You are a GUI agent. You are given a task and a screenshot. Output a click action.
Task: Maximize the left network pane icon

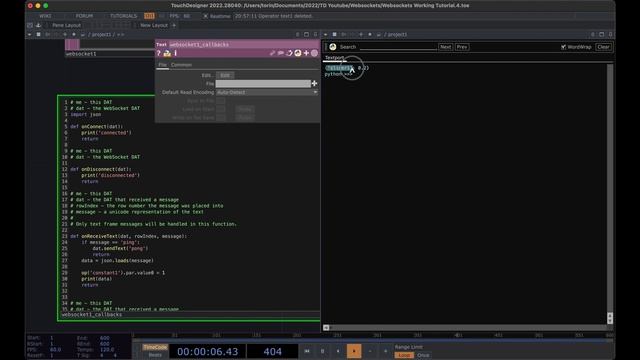tap(306, 35)
